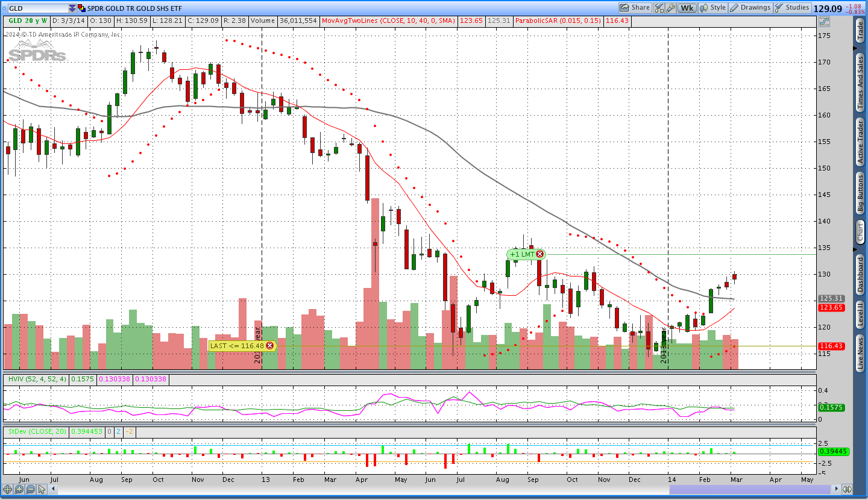The image size is (868, 500).
Task: Click the 0.1575 value in the HVIV header
Action: point(83,380)
